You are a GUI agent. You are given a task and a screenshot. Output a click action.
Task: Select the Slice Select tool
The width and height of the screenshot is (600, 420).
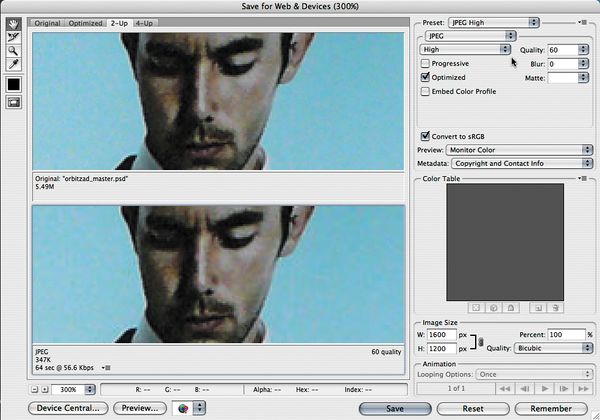[x=15, y=36]
